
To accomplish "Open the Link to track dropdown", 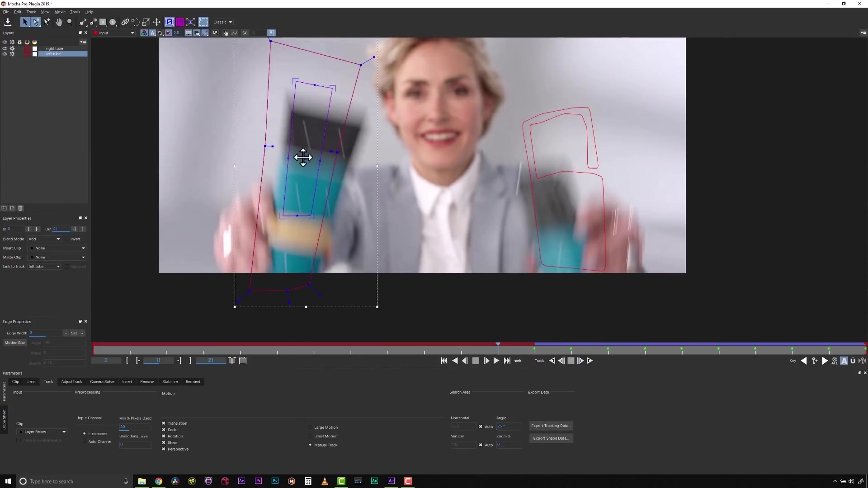I will pos(44,267).
